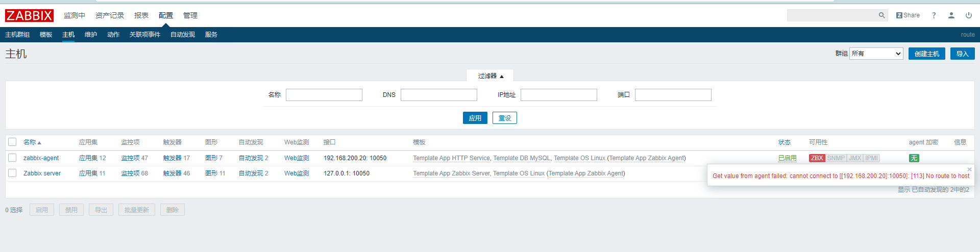980x252 pixels.
Task: Open Template App Zabbix Server link
Action: point(451,173)
